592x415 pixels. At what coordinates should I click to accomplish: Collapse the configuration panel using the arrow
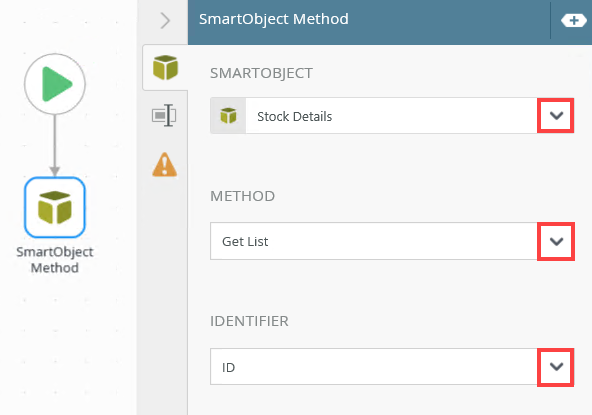click(x=165, y=20)
